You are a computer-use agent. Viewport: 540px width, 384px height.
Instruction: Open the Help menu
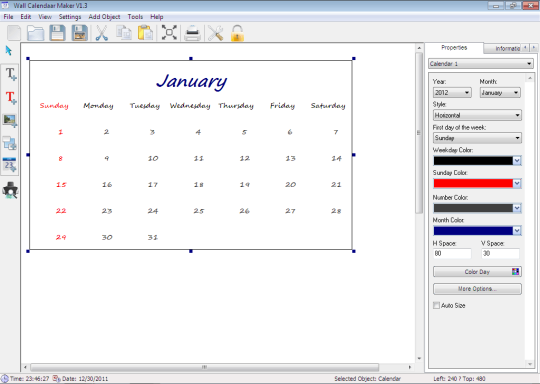(x=157, y=17)
